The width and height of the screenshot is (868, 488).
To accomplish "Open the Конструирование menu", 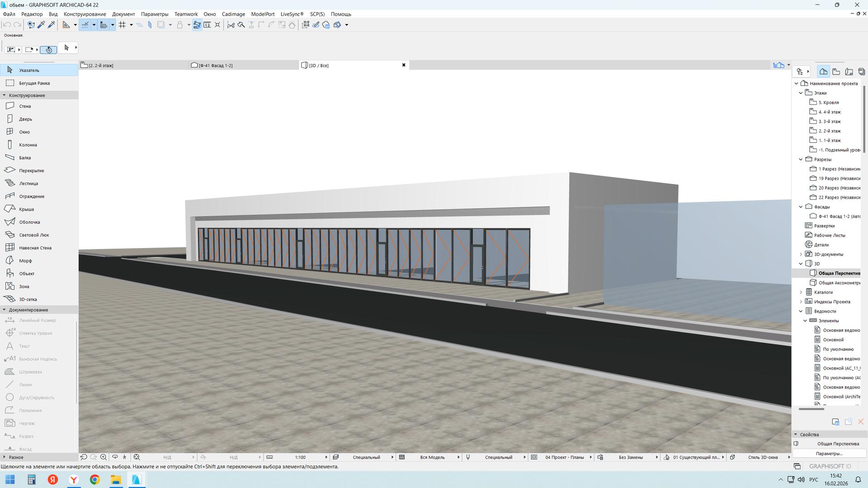I will pyautogui.click(x=85, y=14).
